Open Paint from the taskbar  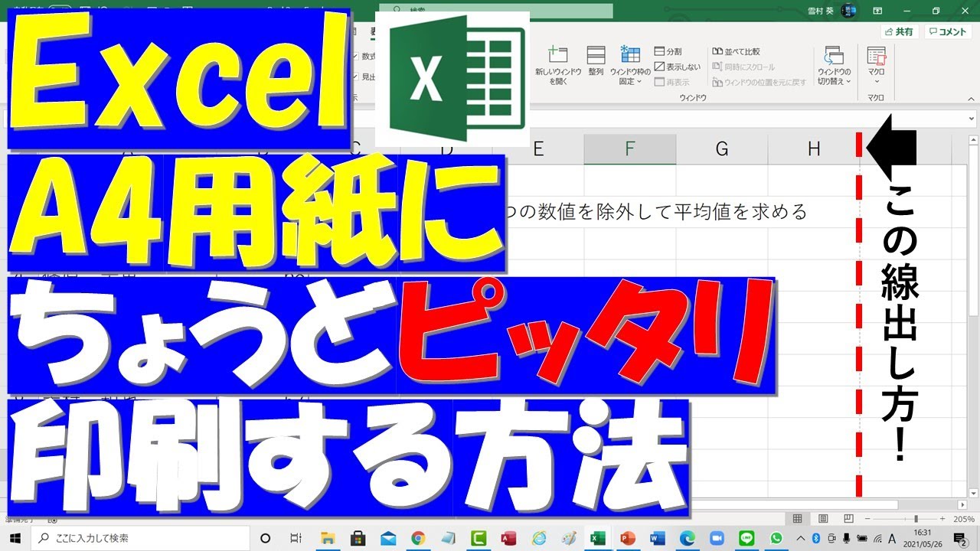(x=569, y=538)
